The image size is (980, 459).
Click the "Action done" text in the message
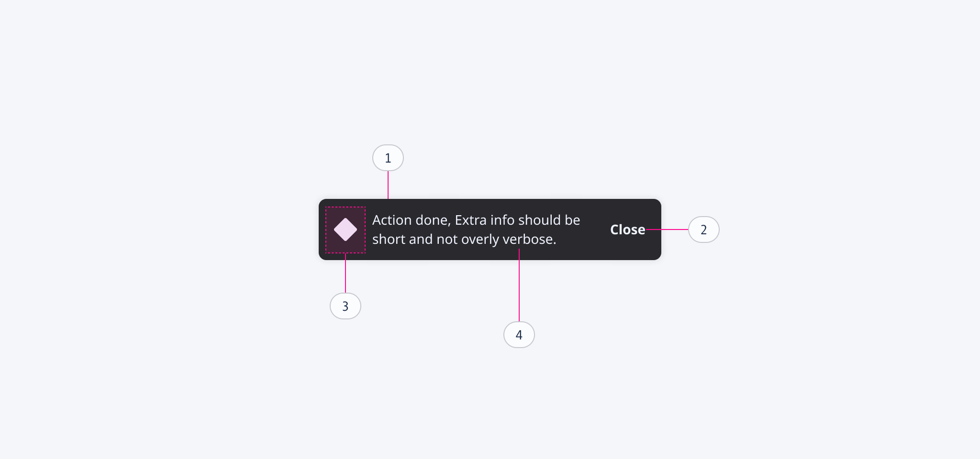(x=411, y=220)
